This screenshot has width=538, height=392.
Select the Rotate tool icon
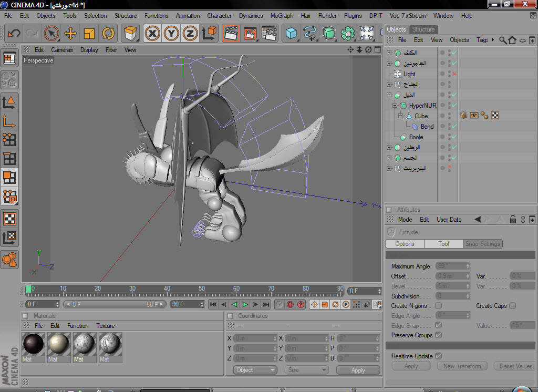[x=108, y=34]
